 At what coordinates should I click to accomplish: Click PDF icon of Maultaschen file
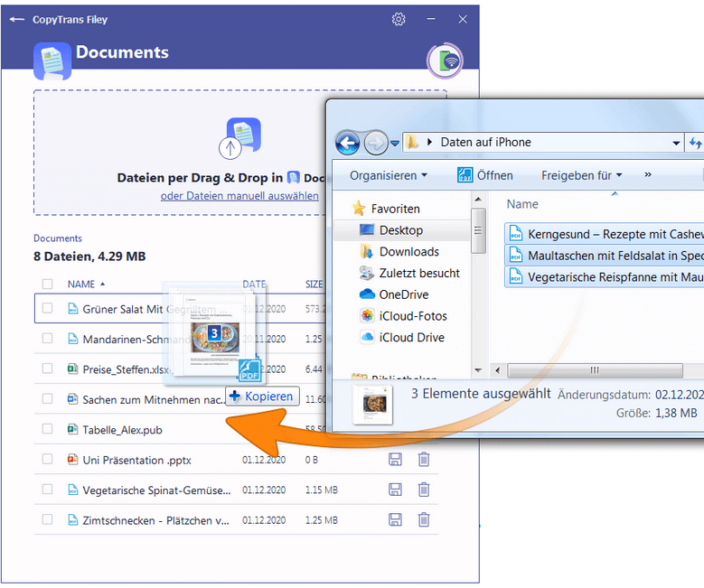516,256
